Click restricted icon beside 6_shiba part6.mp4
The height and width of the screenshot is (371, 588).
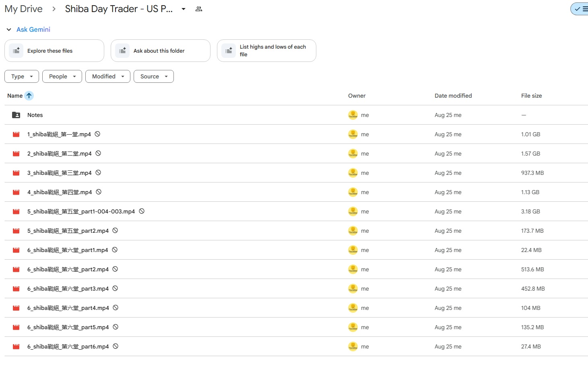click(116, 346)
